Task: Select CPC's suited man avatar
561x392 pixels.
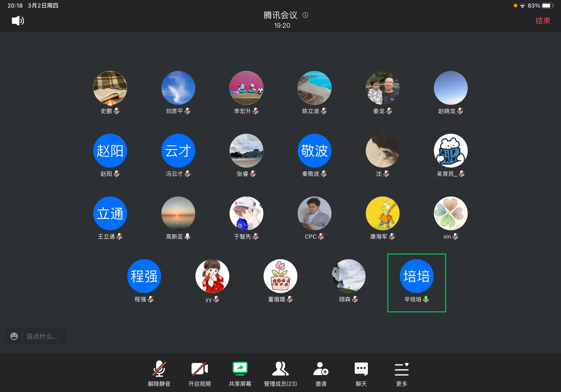Action: click(x=315, y=213)
